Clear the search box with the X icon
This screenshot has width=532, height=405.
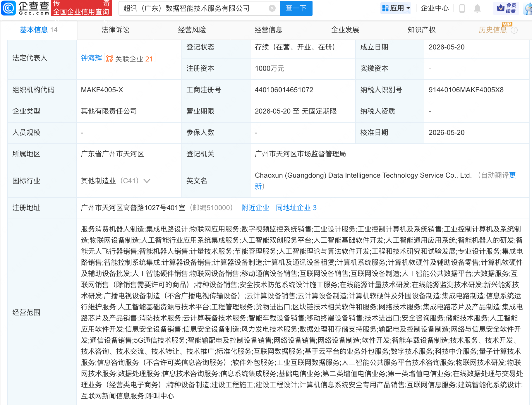(x=272, y=8)
